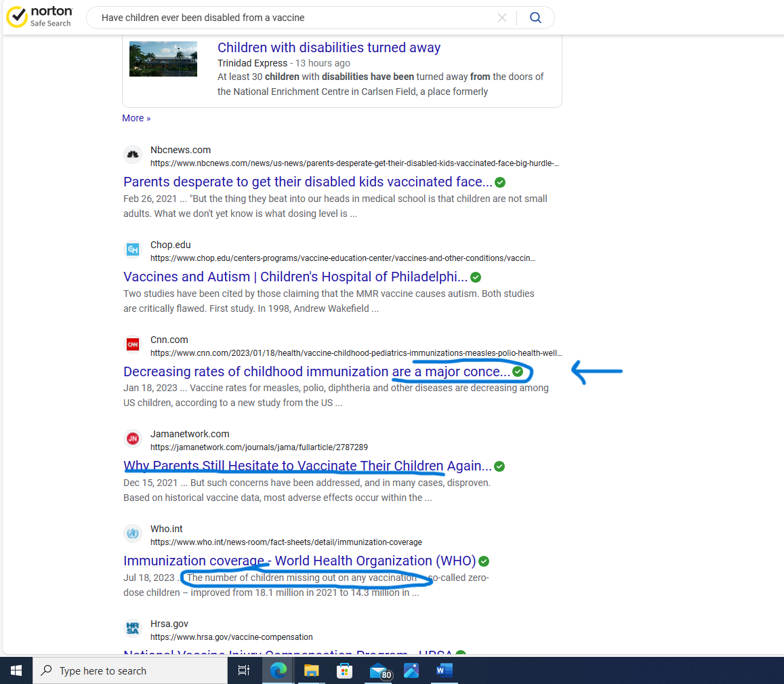This screenshot has height=684, width=784.
Task: Open 'Why Parents Still Hesitate to Vaccinate' result
Action: pos(308,466)
